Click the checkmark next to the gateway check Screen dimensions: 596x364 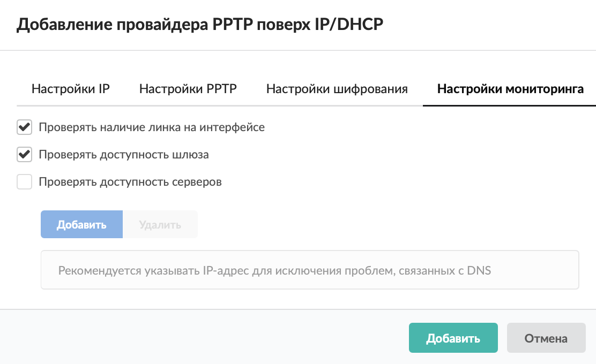coord(24,155)
